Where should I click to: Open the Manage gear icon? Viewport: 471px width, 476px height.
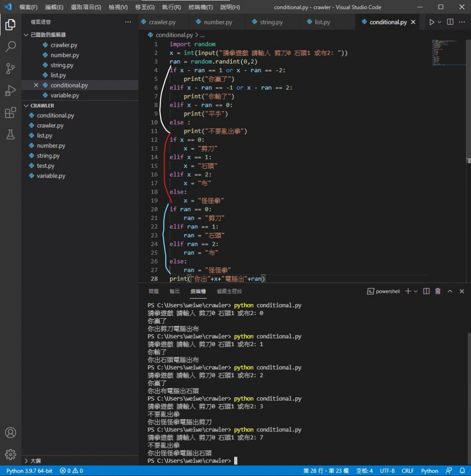pyautogui.click(x=10, y=454)
